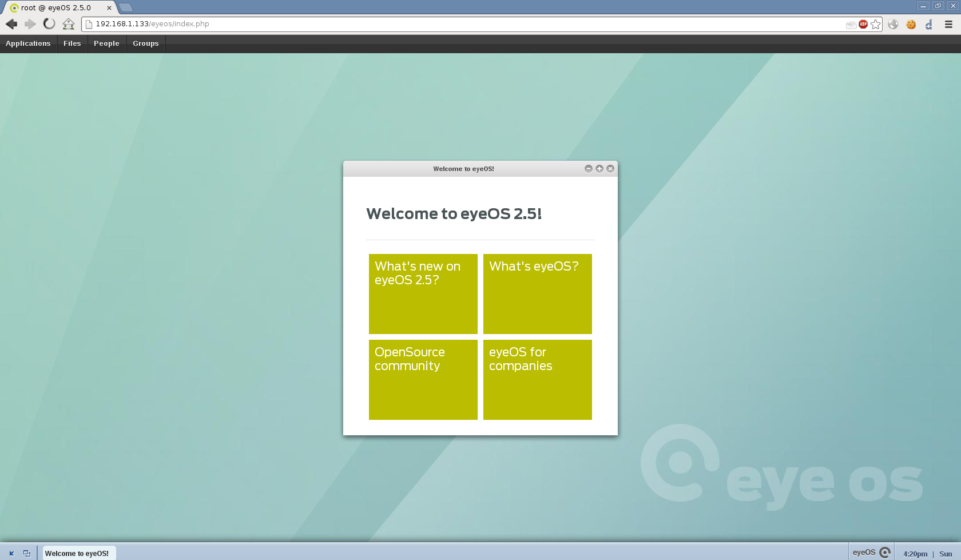Click the show desktop icon in taskbar

click(11, 553)
